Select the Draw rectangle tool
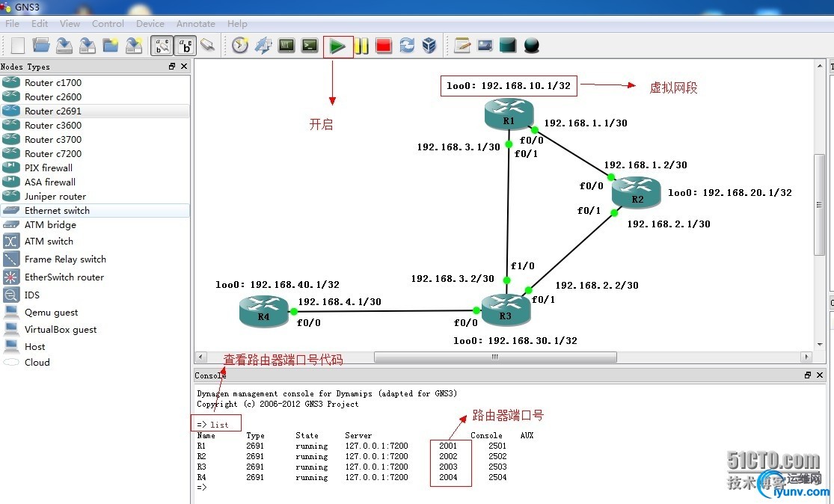 coord(508,45)
